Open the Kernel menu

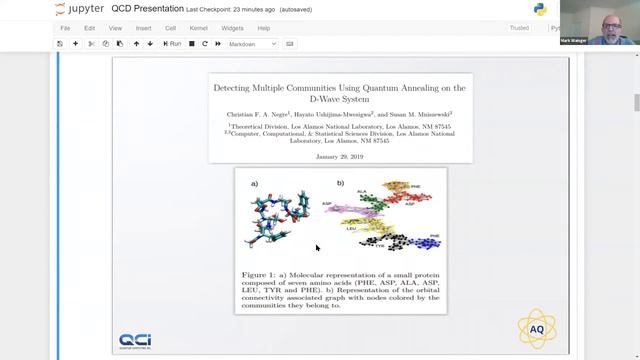click(198, 28)
